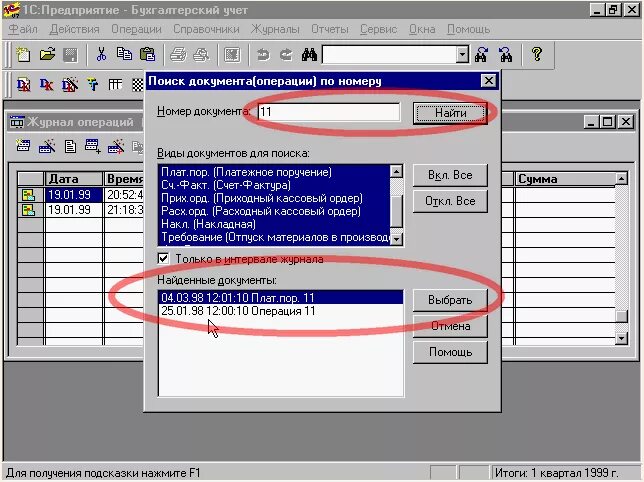Select Прих.орд. (Приходный кассовый ордер)
The width and height of the screenshot is (644, 482).
[x=274, y=198]
